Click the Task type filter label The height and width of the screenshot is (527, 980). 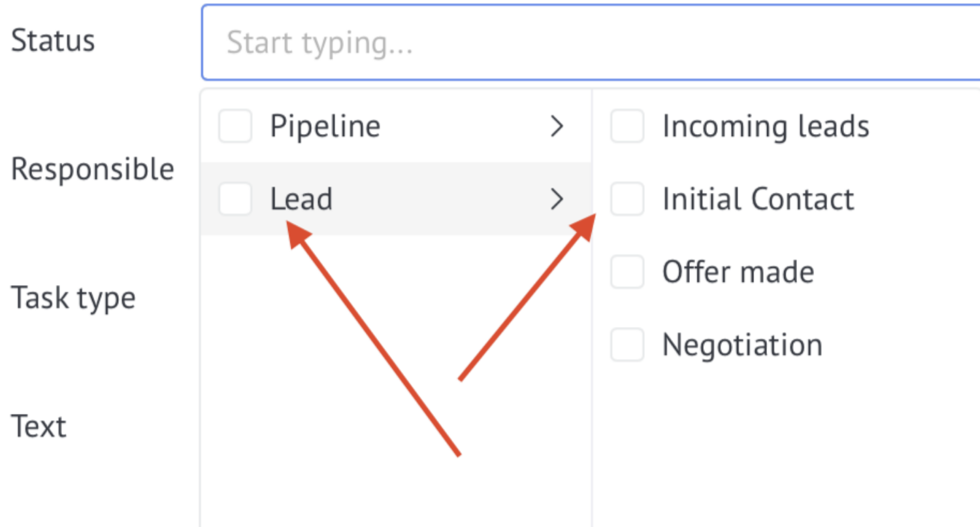(74, 299)
